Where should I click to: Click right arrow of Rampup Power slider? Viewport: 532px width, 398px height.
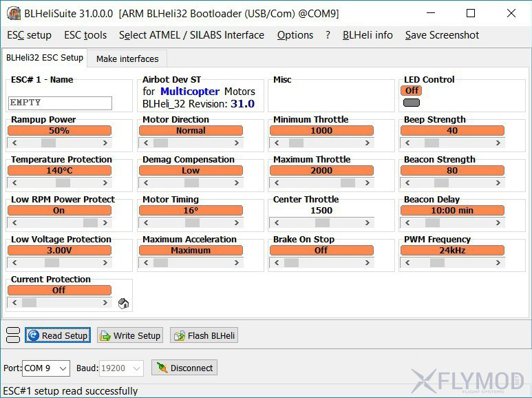tap(105, 143)
